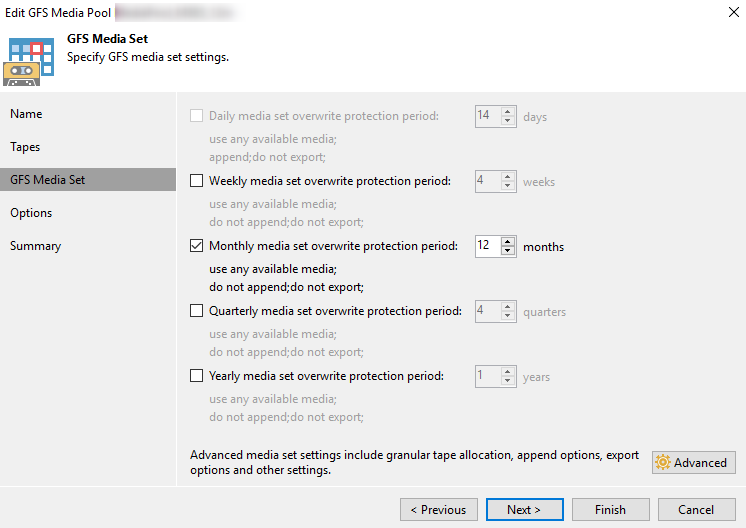Open Advanced media set settings
Viewport: 746px width, 528px height.
pyautogui.click(x=694, y=463)
